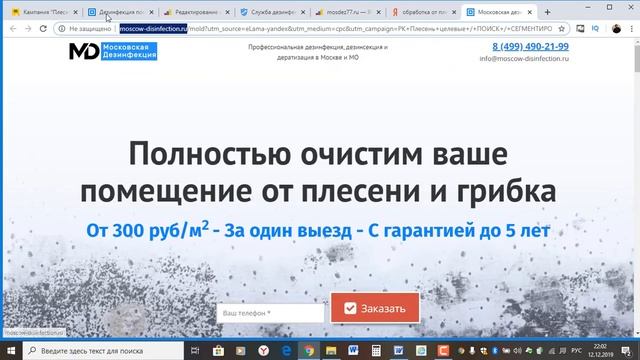Screen dimensions: 640x360
Task: Open Microsoft Edge from the taskbar
Action: 286,351
